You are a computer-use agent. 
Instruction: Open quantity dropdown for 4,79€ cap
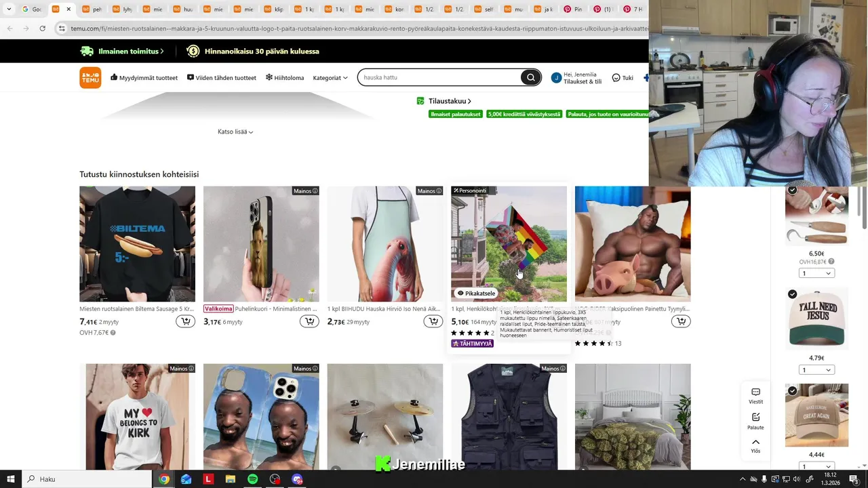coord(816,370)
